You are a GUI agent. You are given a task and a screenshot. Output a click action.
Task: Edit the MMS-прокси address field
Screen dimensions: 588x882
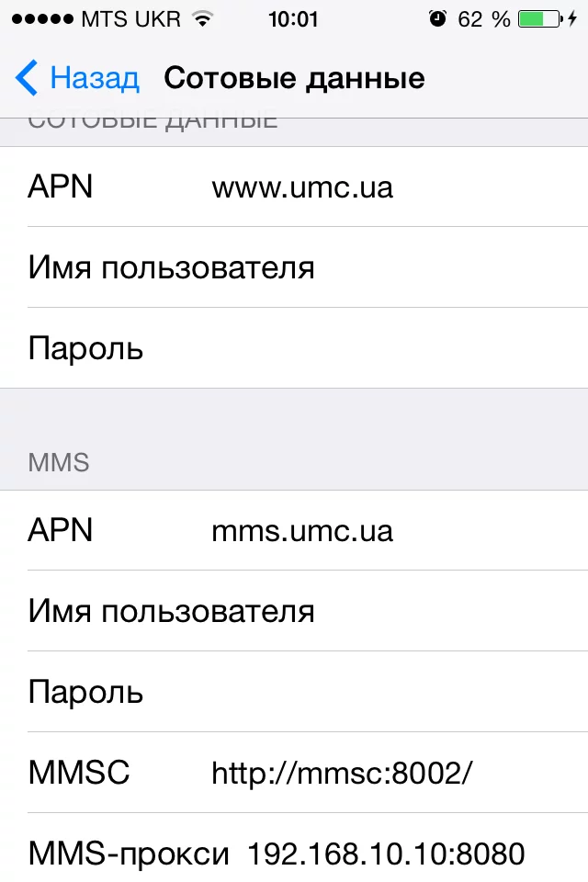tap(386, 854)
